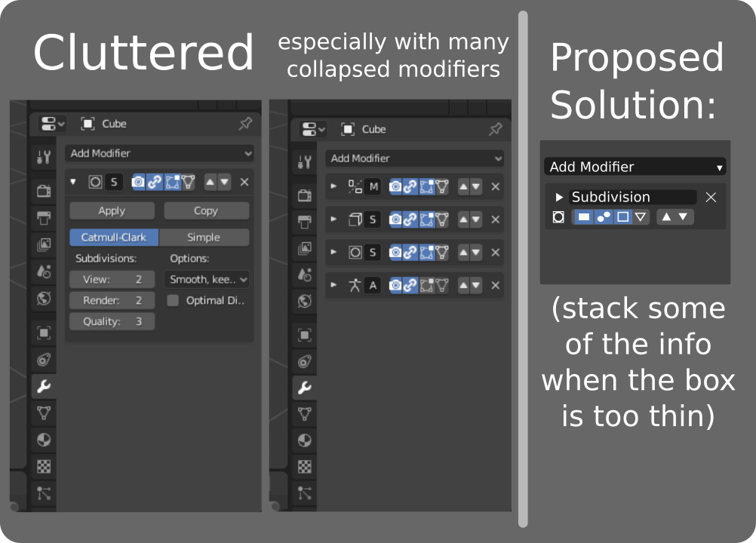Click the "View: 2" subdivisions field
756x543 pixels.
(112, 280)
